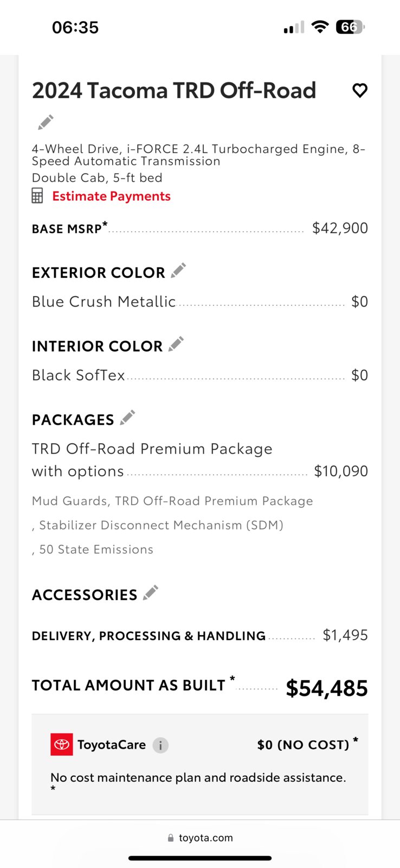Open ToyotaCare info icon
400x868 pixels.
click(x=160, y=745)
